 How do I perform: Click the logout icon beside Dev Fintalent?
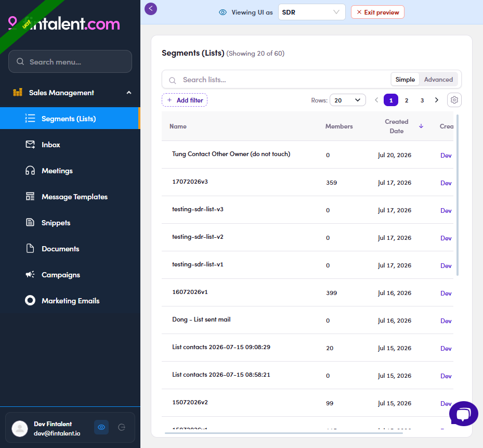tap(122, 427)
